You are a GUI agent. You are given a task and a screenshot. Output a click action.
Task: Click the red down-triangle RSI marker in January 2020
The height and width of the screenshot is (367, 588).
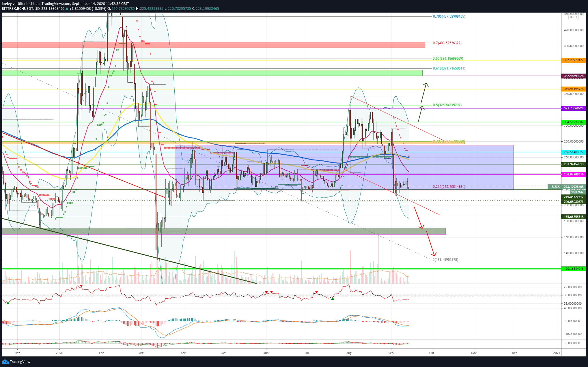coord(81,286)
